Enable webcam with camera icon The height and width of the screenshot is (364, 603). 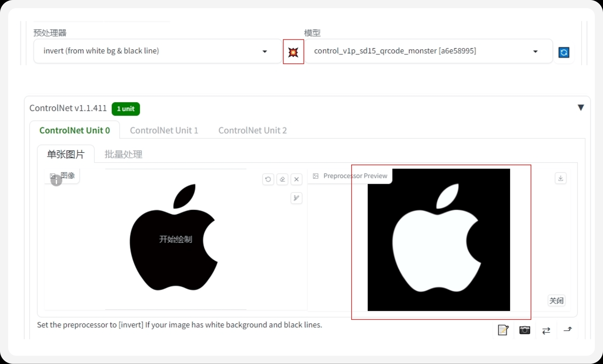[525, 330]
